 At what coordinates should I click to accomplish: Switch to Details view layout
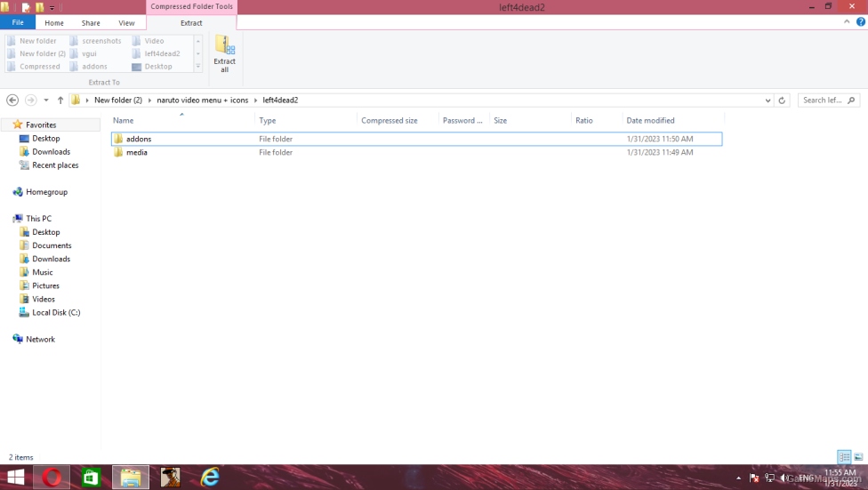[844, 457]
